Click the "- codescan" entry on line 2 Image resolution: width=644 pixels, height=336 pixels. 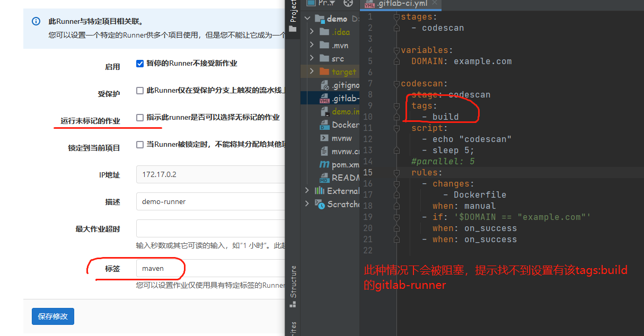pyautogui.click(x=438, y=28)
